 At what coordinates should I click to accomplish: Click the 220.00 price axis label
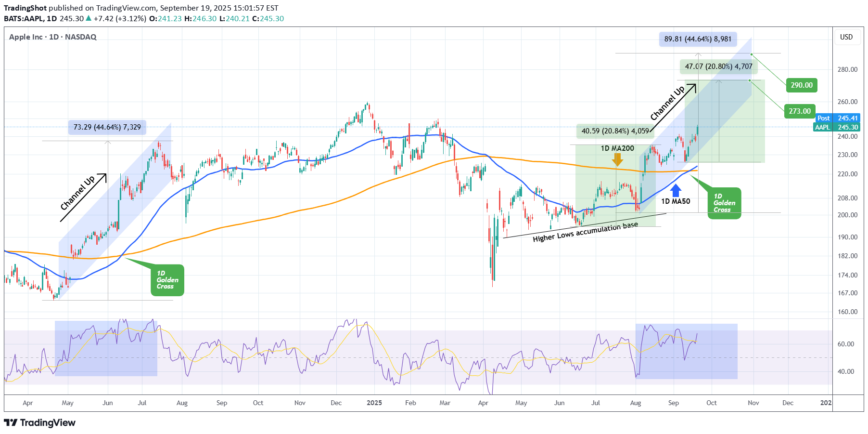pyautogui.click(x=847, y=174)
